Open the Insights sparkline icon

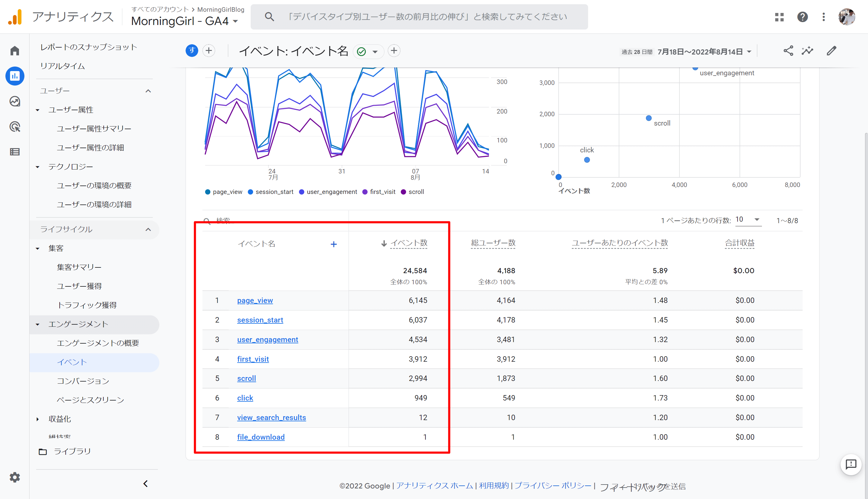(807, 51)
